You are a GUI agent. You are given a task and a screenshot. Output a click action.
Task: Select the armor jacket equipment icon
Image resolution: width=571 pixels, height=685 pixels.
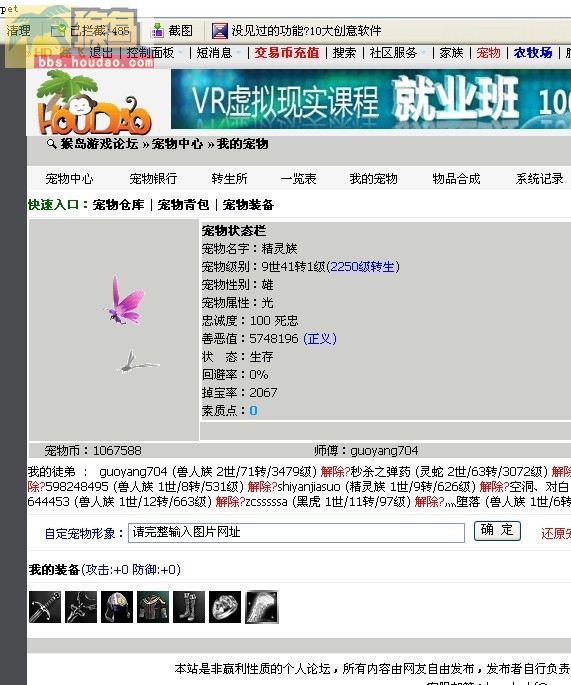[153, 607]
